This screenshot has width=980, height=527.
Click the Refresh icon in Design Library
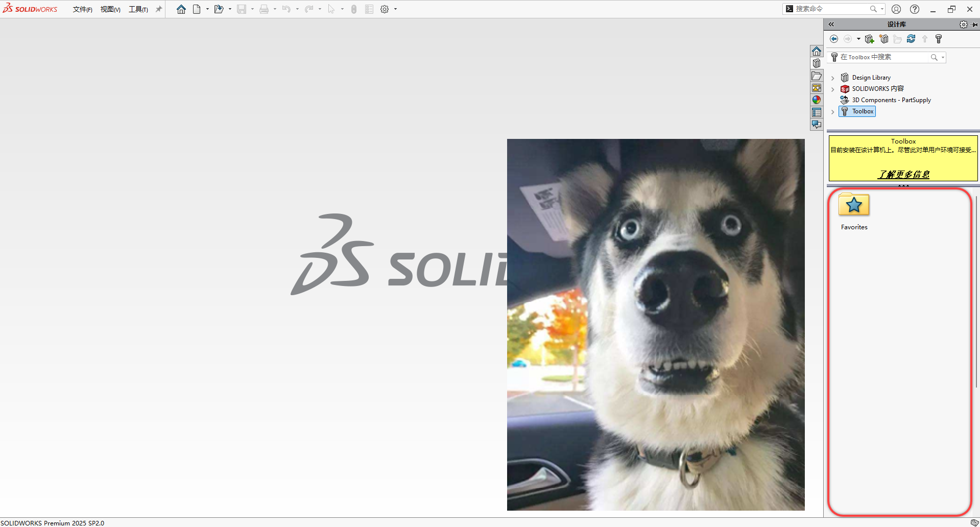[911, 39]
